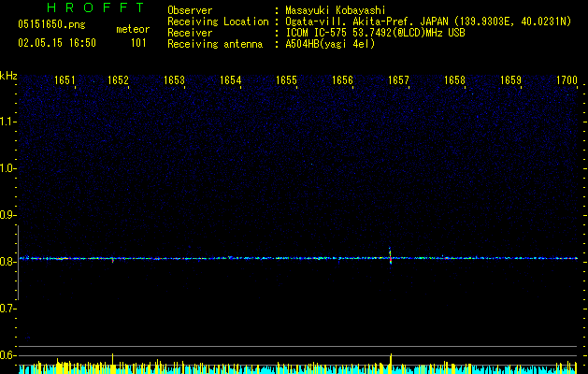
Task: Click the Ogata-vill. Akita-Pref. JAPAN location text
Action: coord(428,22)
